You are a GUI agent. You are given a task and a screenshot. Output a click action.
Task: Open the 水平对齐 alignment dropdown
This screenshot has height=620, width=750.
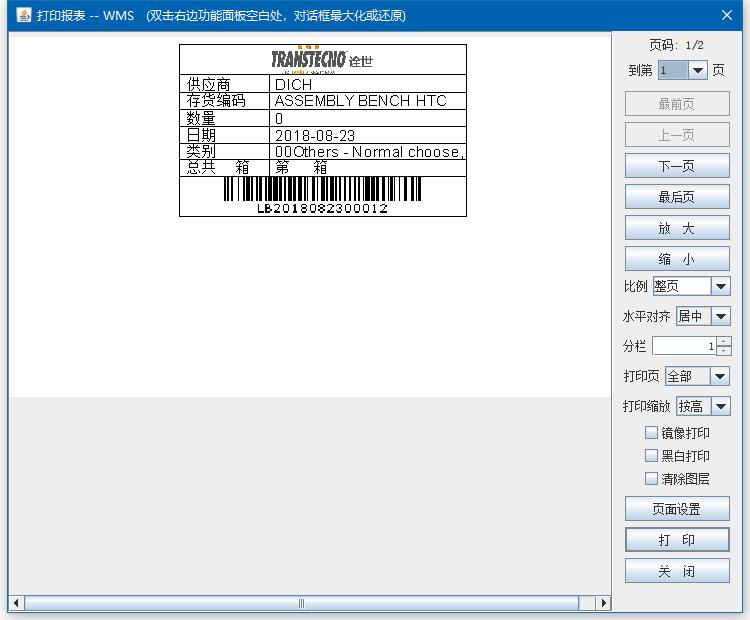(x=720, y=316)
